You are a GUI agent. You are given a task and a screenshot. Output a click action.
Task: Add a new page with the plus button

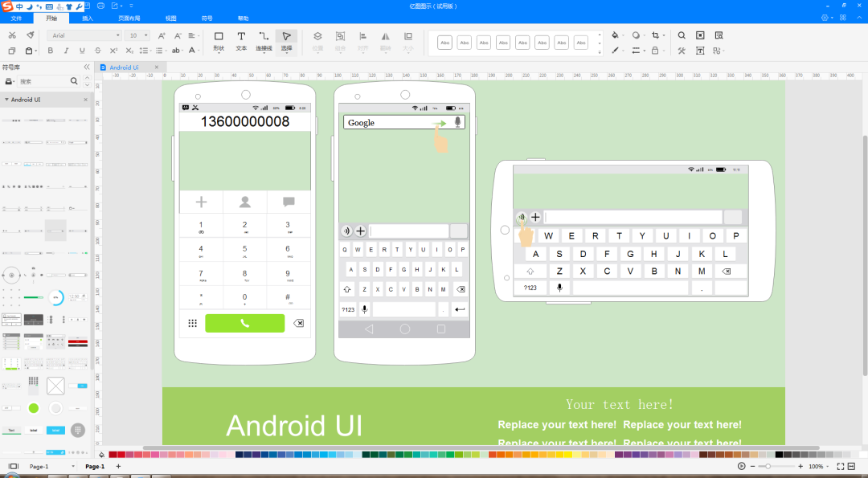(x=118, y=467)
